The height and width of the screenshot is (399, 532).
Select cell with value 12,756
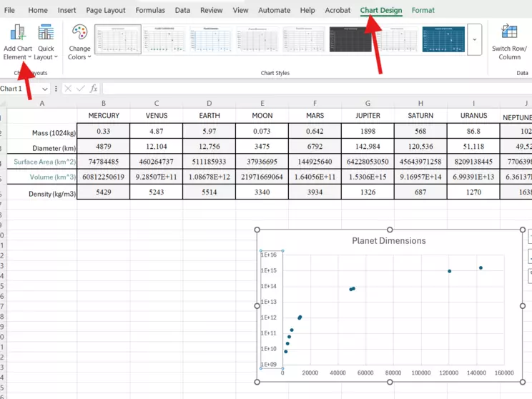point(210,147)
